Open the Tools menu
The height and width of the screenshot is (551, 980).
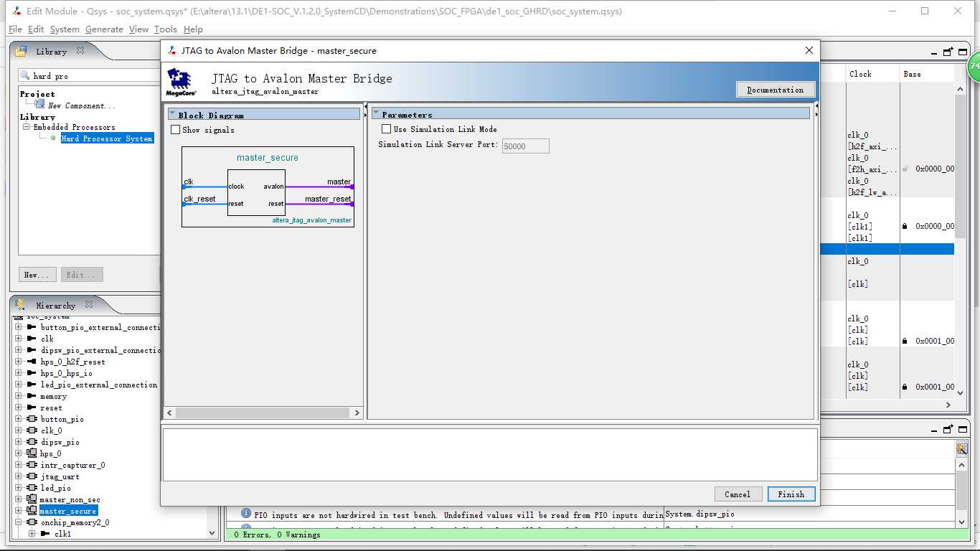coord(165,29)
